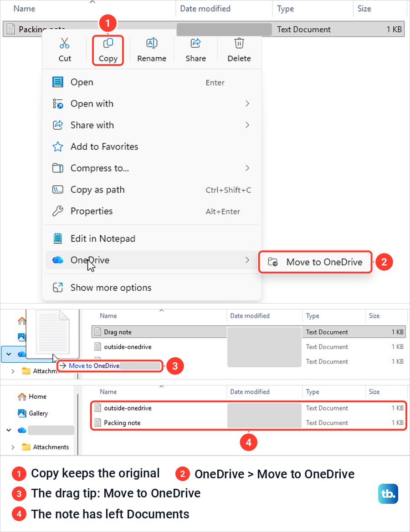Sort by Date modified above the context menu
Image resolution: width=410 pixels, height=532 pixels.
pos(205,9)
